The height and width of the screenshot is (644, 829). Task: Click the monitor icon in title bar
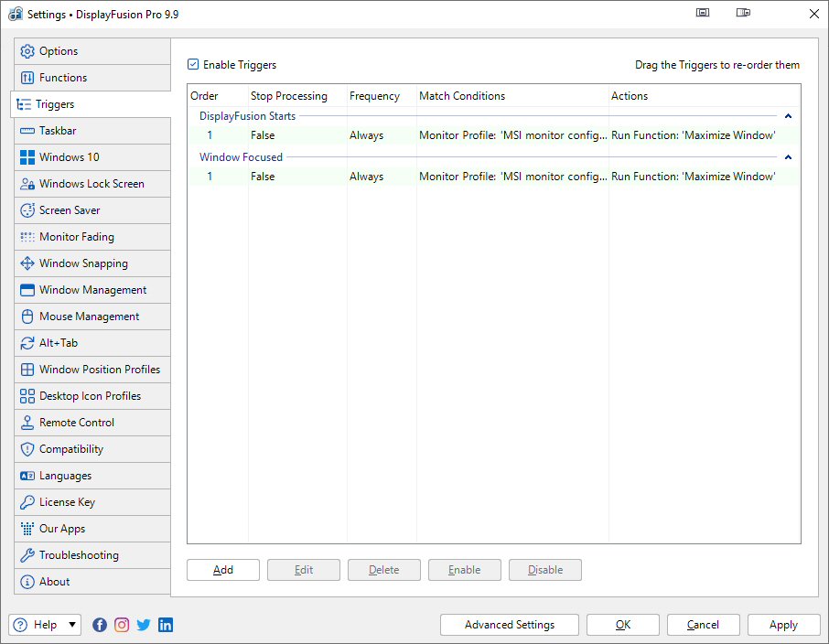coord(703,14)
